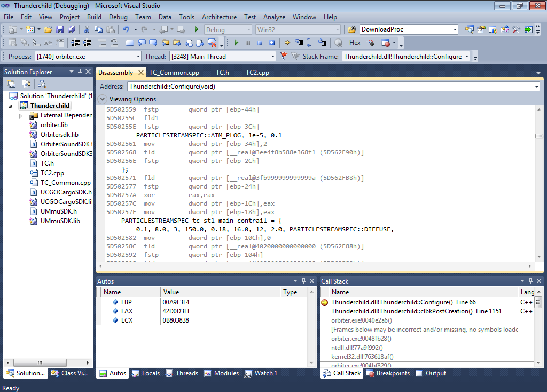Open the Solution Explorer toolbar icon
The height and width of the screenshot is (392, 547).
(470, 30)
